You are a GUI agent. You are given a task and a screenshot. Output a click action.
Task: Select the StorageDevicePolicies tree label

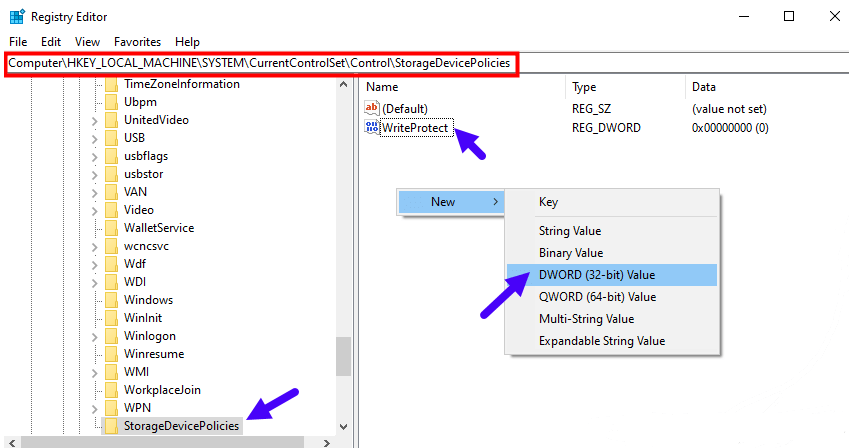click(x=181, y=426)
